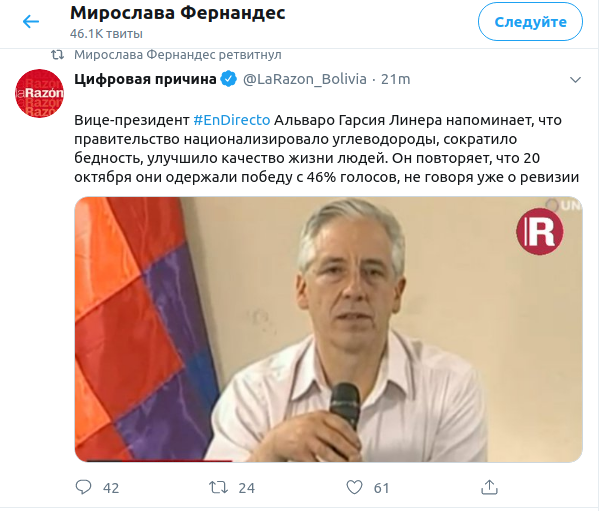The height and width of the screenshot is (511, 600).
Task: Retweet the post using the retweet icon
Action: pyautogui.click(x=218, y=487)
